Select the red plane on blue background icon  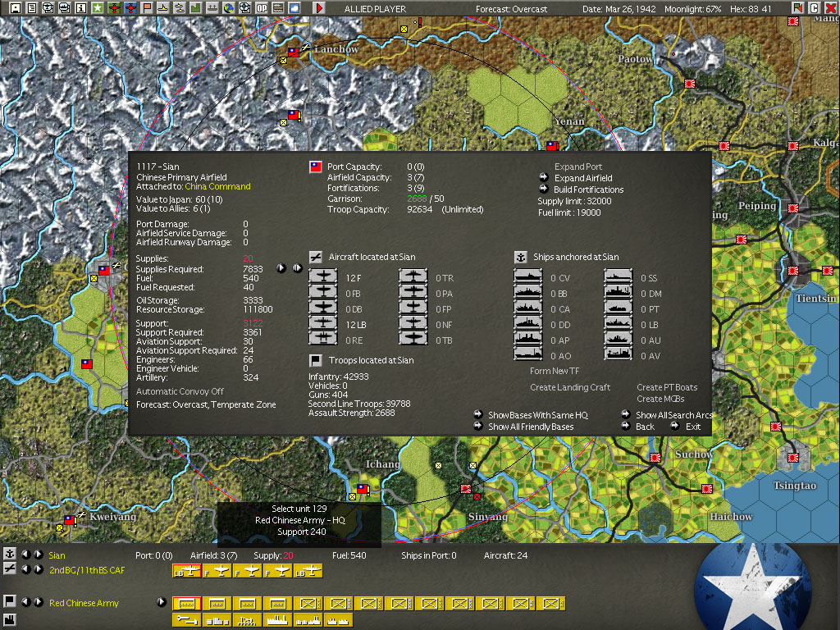130,8
